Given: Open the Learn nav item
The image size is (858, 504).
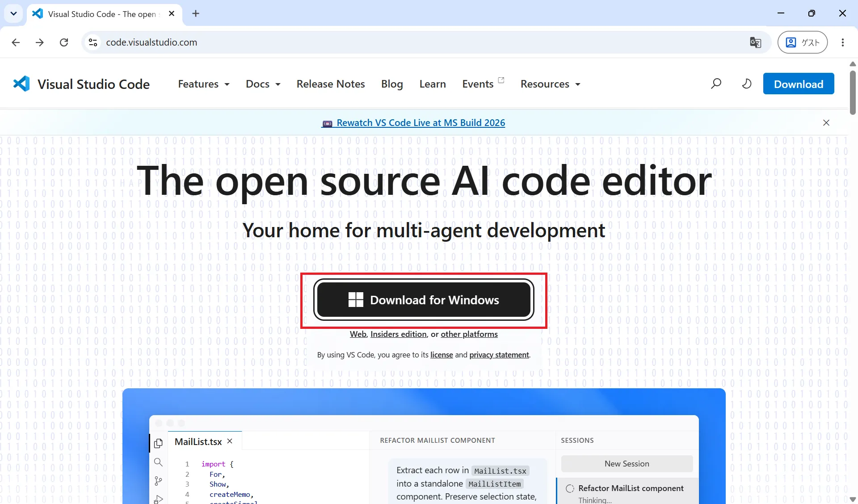Looking at the screenshot, I should point(433,84).
